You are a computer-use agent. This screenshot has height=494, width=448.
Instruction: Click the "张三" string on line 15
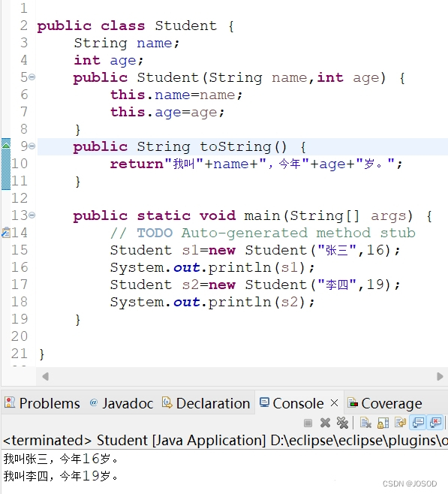(337, 251)
